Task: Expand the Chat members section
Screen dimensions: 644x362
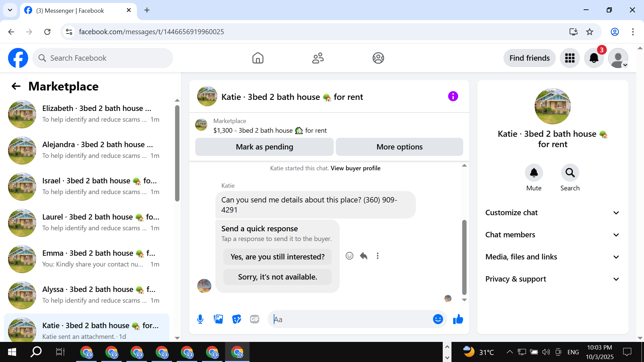Action: tap(553, 235)
